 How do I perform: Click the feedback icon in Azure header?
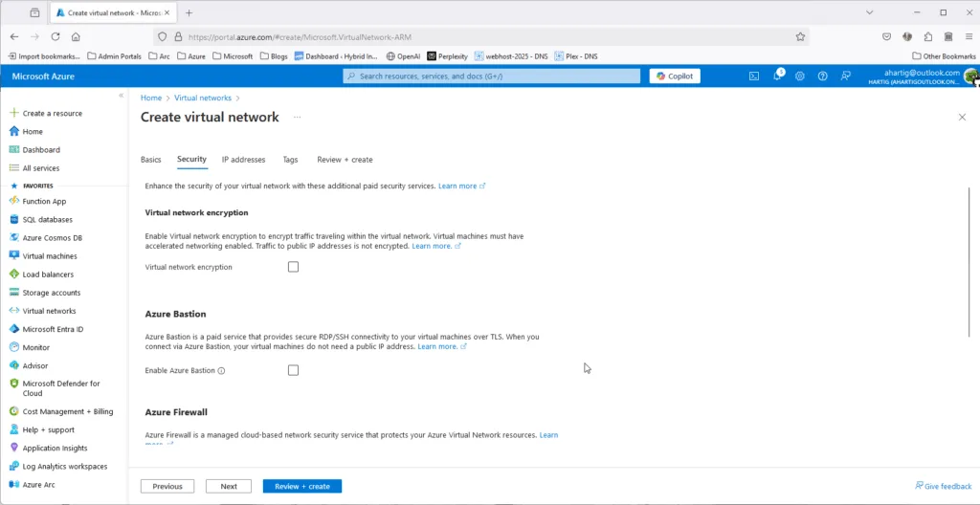pyautogui.click(x=846, y=77)
